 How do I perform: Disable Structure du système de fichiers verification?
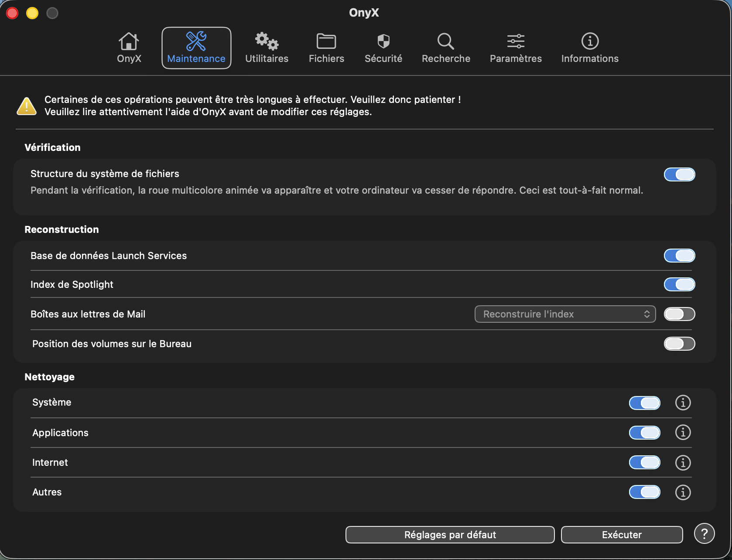click(679, 174)
